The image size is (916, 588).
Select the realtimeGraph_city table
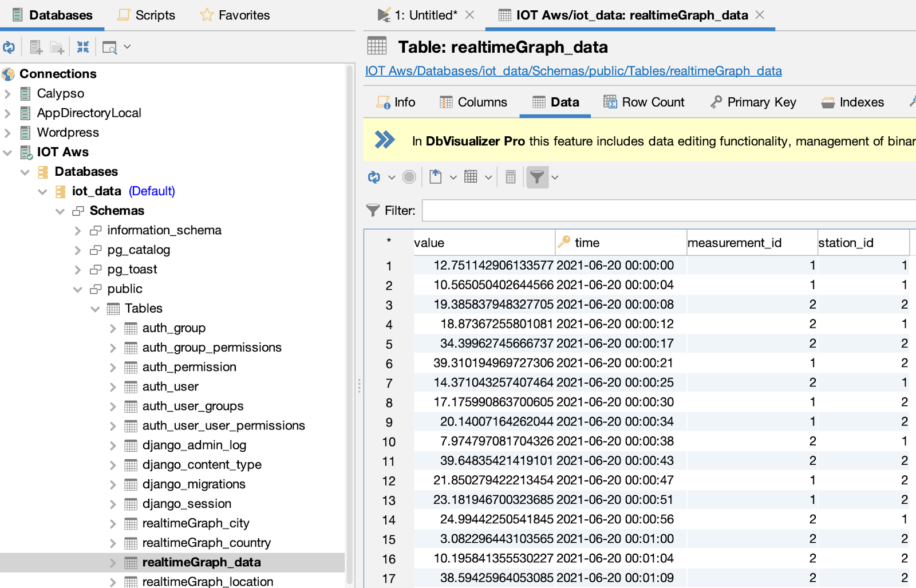pyautogui.click(x=196, y=523)
